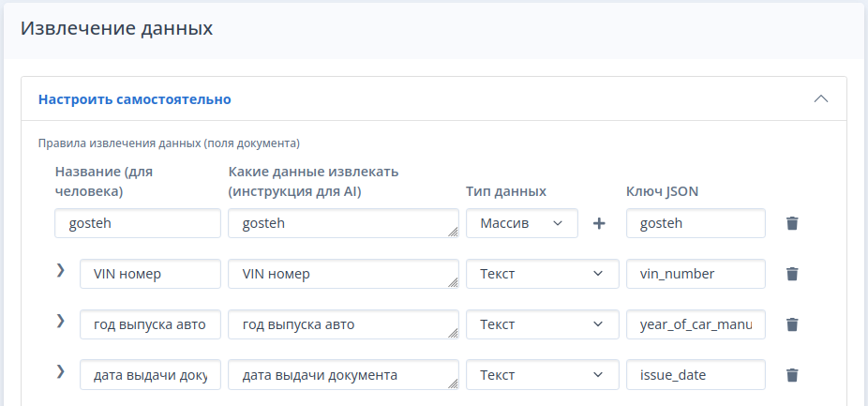Edit the year_of_car_manu JSON key field
This screenshot has width=868, height=406.
point(695,324)
